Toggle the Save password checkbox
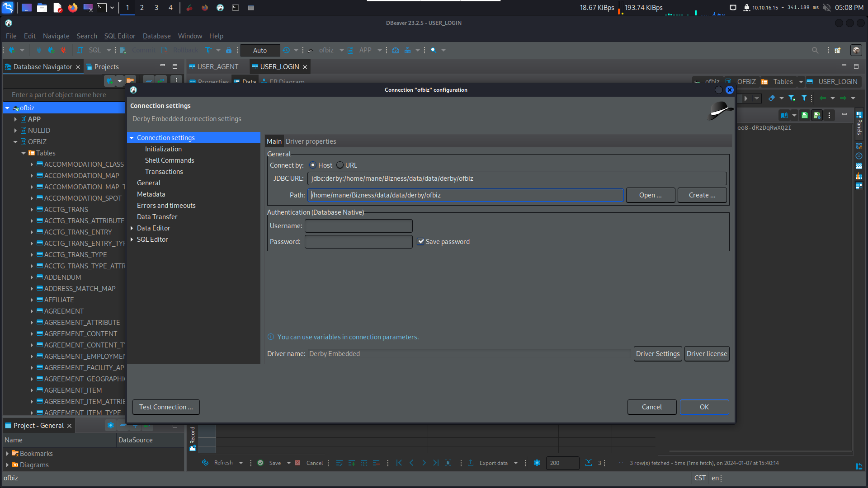Screen dimensions: 868x488 [421, 241]
